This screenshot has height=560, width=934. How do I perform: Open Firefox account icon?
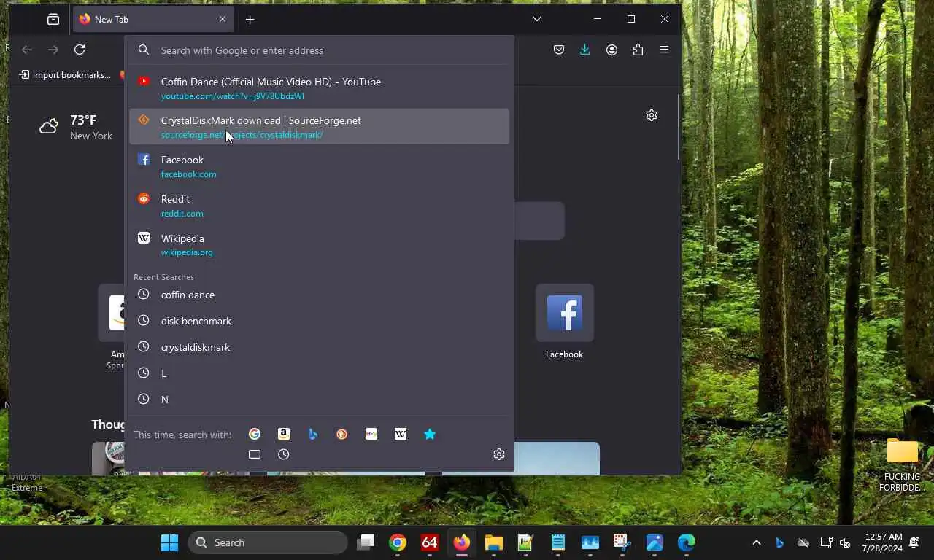tap(611, 50)
